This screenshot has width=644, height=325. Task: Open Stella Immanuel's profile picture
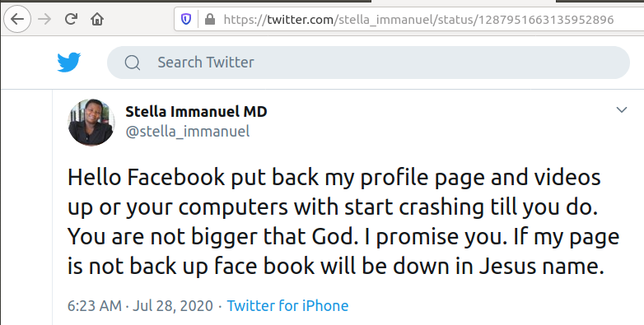91,123
